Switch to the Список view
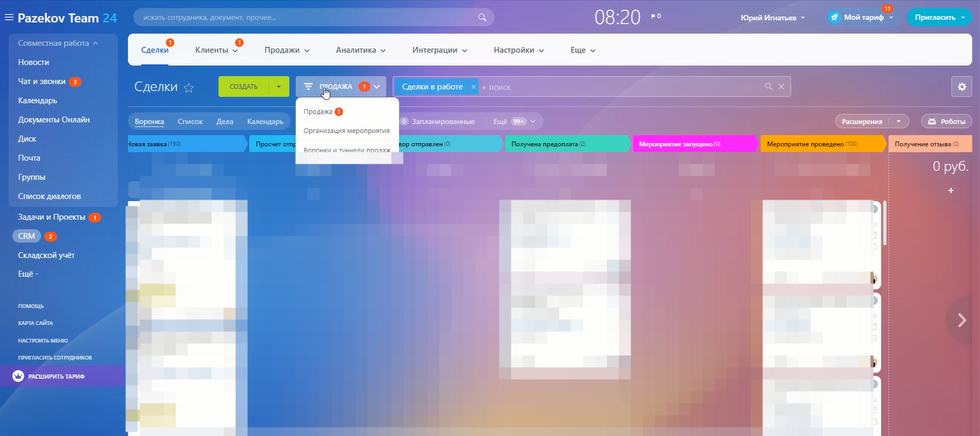This screenshot has height=436, width=980. 190,121
